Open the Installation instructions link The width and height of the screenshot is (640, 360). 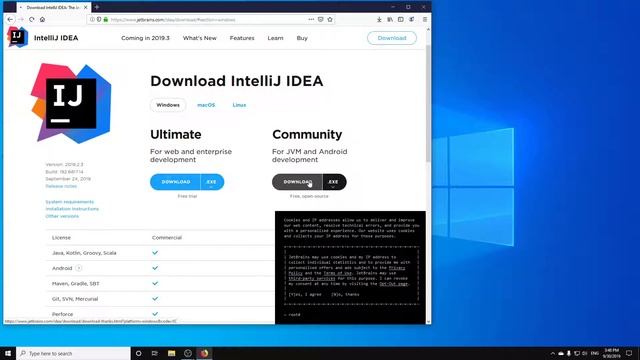point(72,209)
